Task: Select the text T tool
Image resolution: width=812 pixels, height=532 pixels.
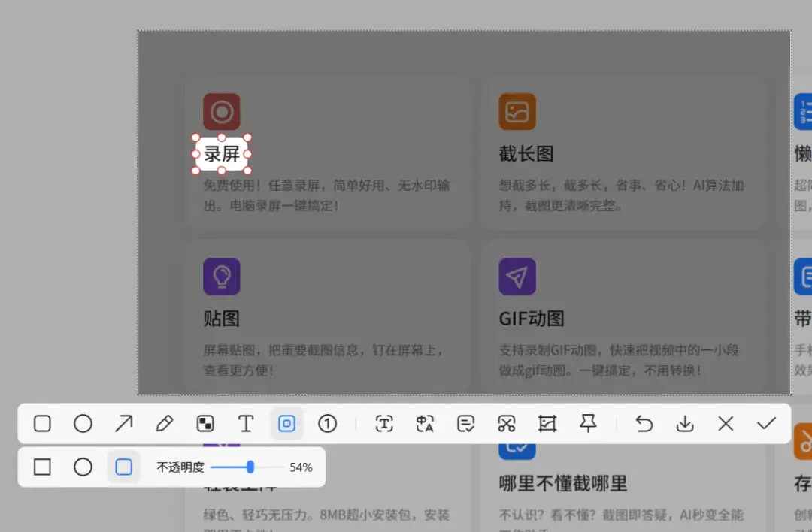Action: tap(246, 424)
